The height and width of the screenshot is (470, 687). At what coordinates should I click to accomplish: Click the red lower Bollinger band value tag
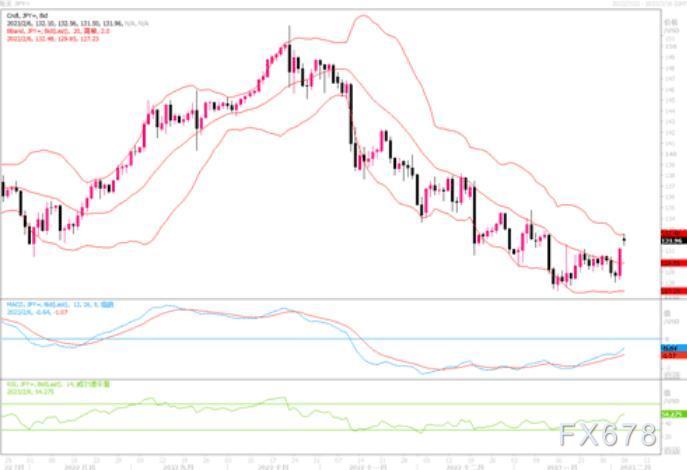click(671, 291)
